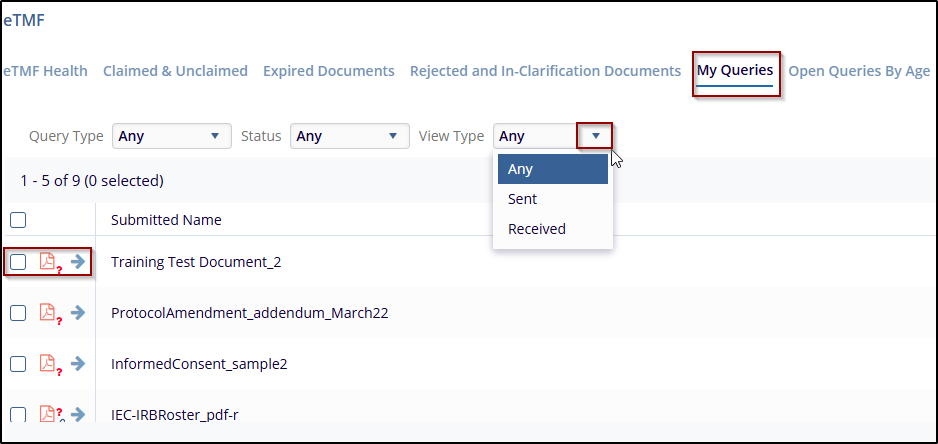This screenshot has height=444, width=938.
Task: Click arrow icon beside Training Test Document_2
Action: coord(78,262)
